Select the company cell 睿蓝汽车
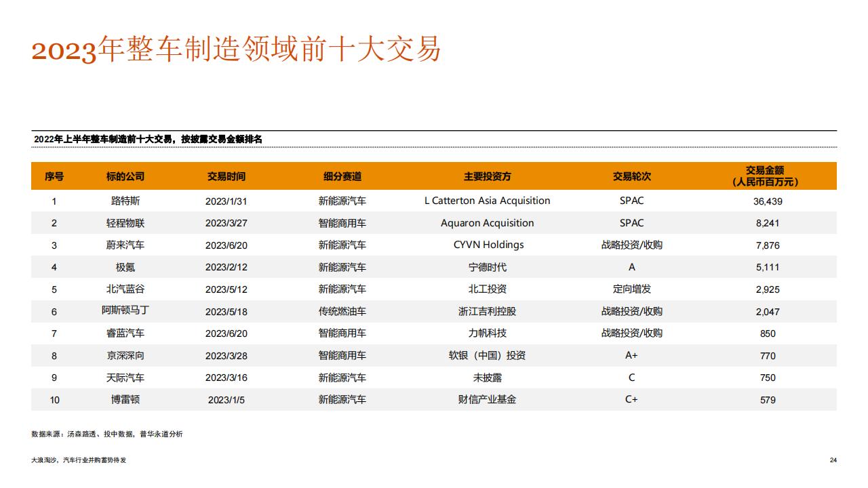Image resolution: width=868 pixels, height=488 pixels. [125, 333]
